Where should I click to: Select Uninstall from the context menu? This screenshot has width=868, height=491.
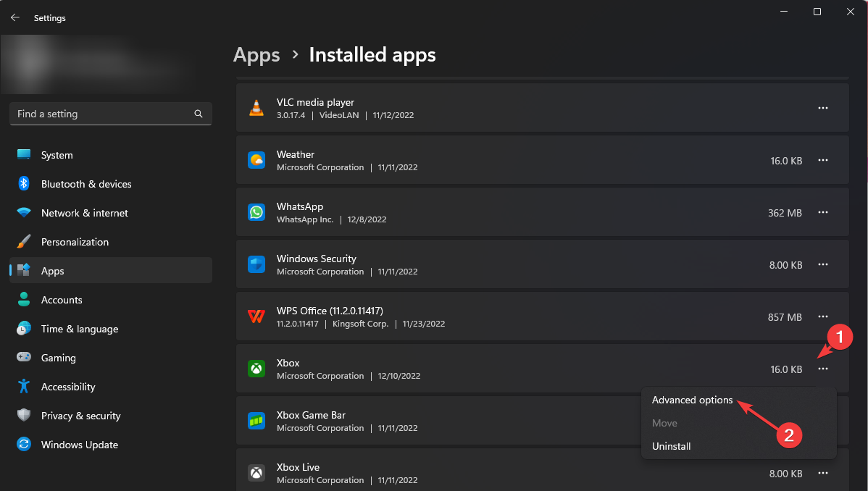coord(671,446)
